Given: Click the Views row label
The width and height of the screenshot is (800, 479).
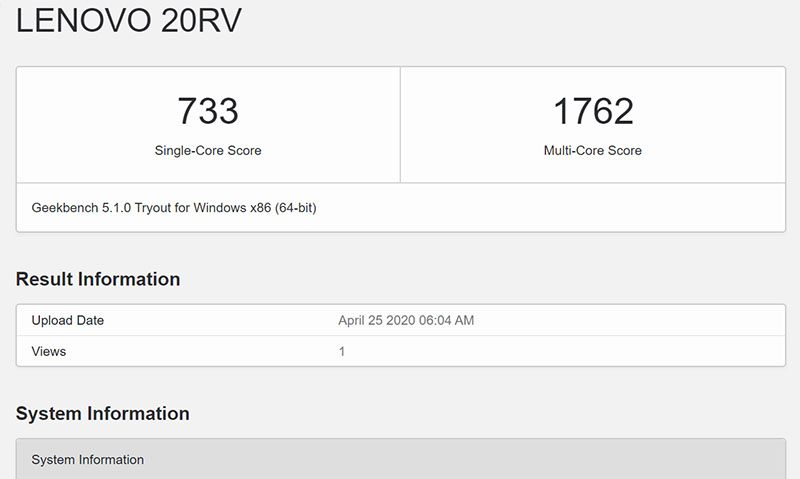Looking at the screenshot, I should tap(48, 351).
